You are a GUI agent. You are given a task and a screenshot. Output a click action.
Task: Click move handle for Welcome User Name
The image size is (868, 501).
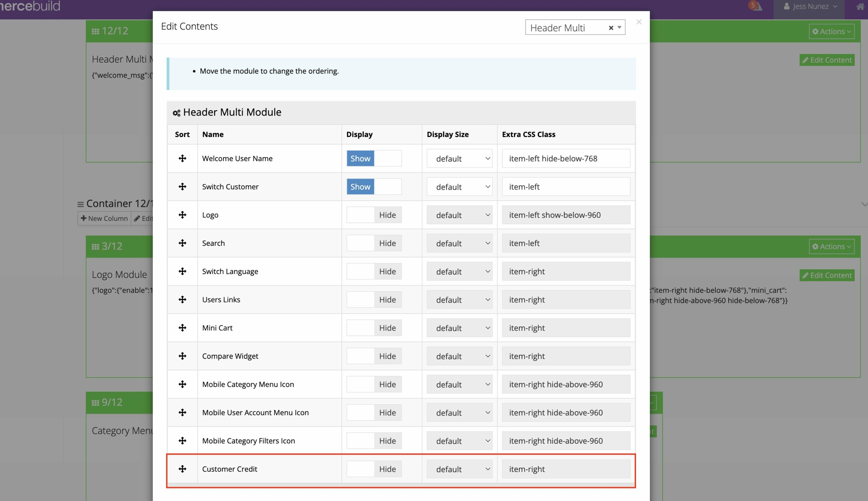click(x=182, y=158)
